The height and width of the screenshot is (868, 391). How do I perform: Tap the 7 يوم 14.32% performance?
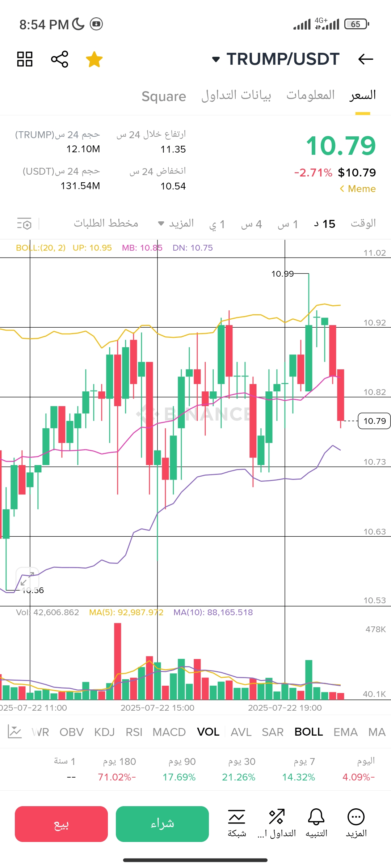299,769
